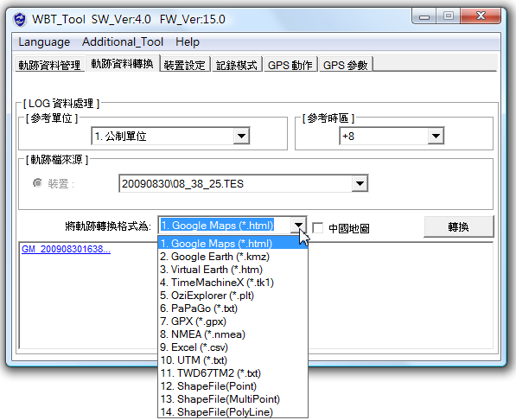Select the 軌跡資料轉換 tab
516x420 pixels.
[122, 64]
